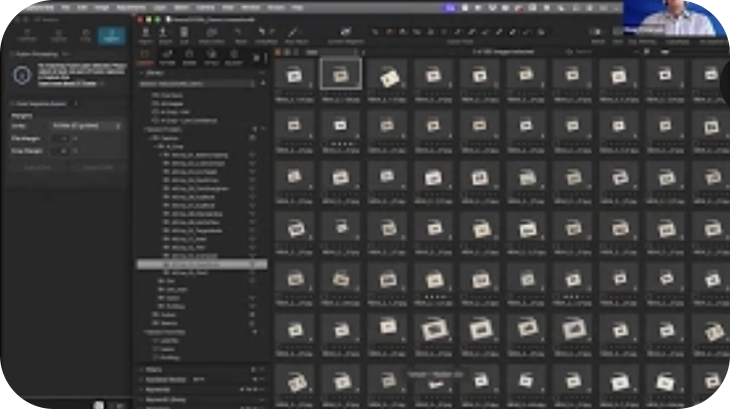Open the Help menu
Screen dimensions: 730x409
click(297, 7)
